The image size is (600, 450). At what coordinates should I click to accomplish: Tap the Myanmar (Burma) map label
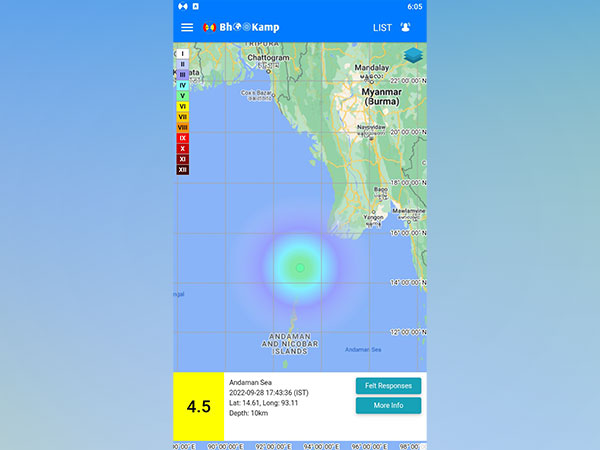point(382,96)
